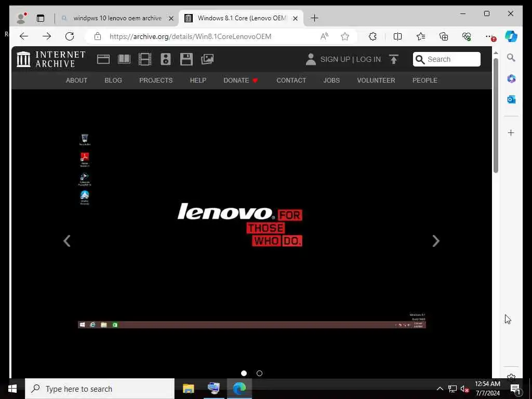Image resolution: width=532 pixels, height=399 pixels.
Task: Open the ABOUT menu item
Action: [x=77, y=81]
